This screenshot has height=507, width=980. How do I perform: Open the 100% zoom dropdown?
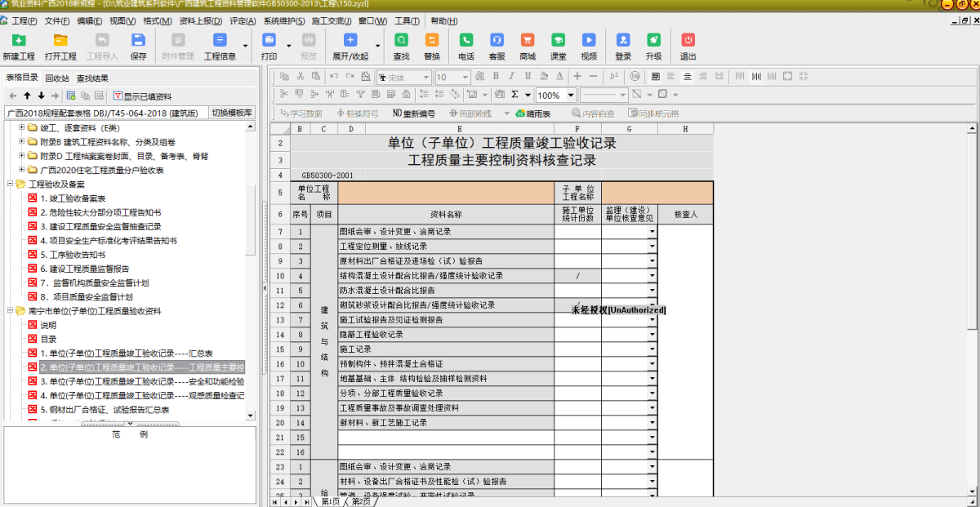(x=570, y=96)
